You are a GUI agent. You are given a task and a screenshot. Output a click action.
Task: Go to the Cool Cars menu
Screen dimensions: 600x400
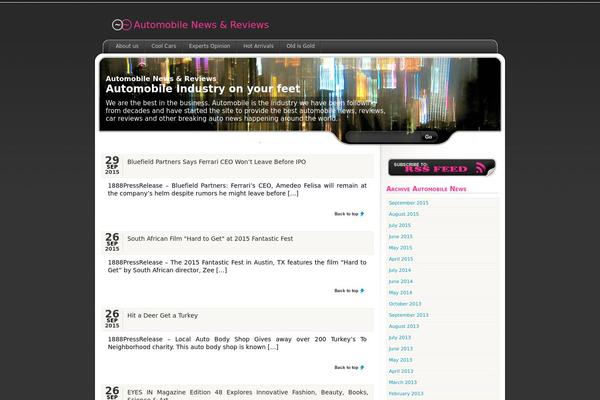point(163,46)
